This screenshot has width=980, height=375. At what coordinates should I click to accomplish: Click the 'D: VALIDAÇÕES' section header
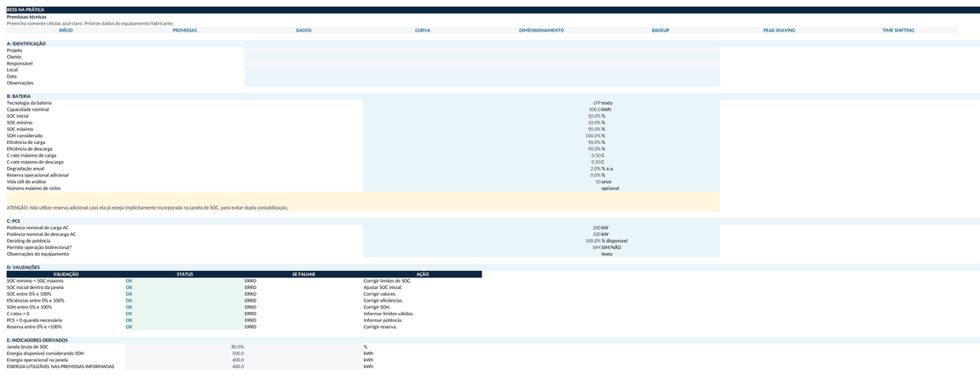23,268
